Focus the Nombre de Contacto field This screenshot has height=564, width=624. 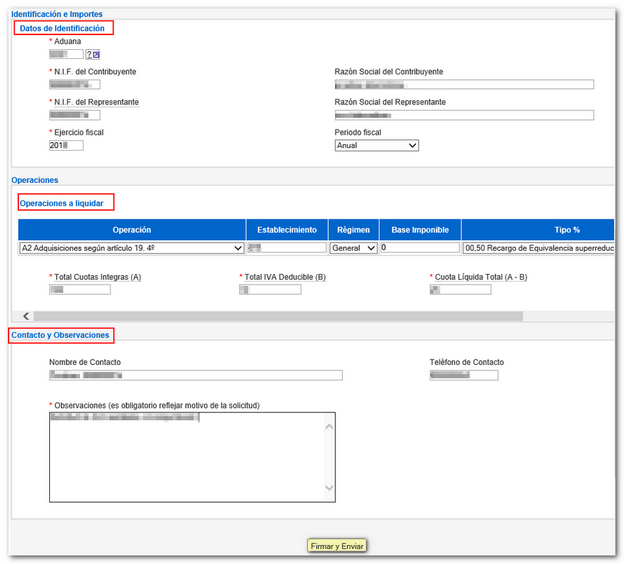(195, 375)
